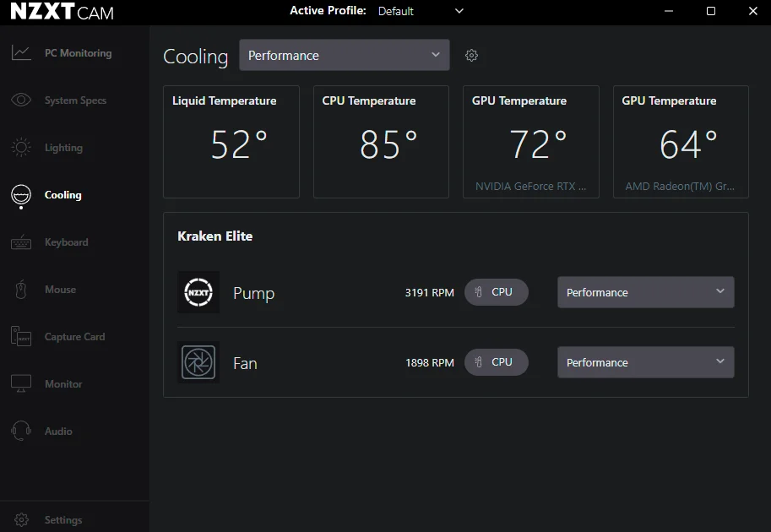Select the Mouse icon in sidebar
This screenshot has width=771, height=532.
pos(21,290)
